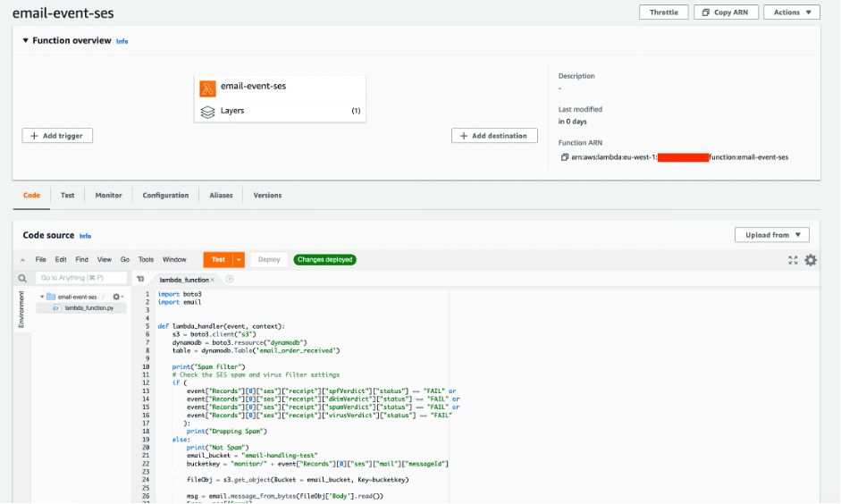This screenshot has height=504, width=841.
Task: Close the lambda_function tab
Action: [213, 280]
